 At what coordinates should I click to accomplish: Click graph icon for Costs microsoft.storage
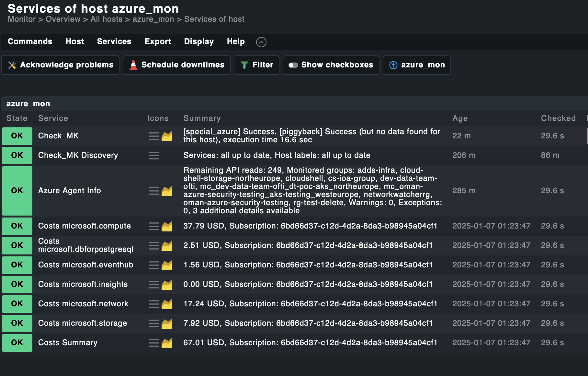coord(167,323)
